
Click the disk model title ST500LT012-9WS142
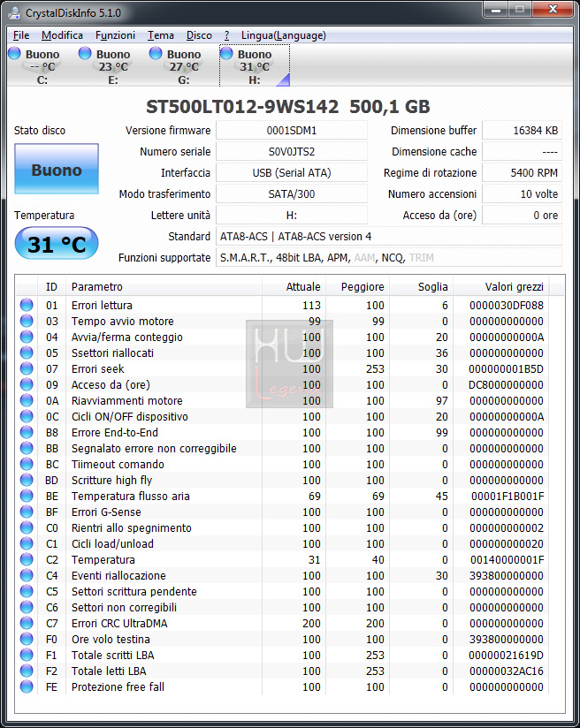[242, 107]
